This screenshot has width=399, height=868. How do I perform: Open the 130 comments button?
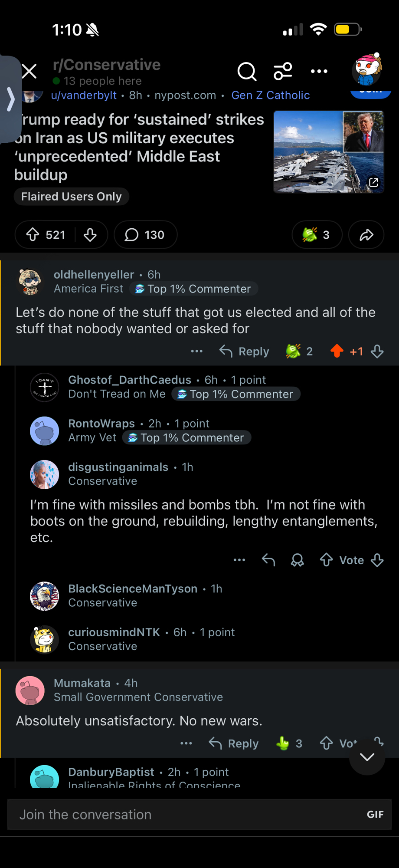click(x=145, y=235)
